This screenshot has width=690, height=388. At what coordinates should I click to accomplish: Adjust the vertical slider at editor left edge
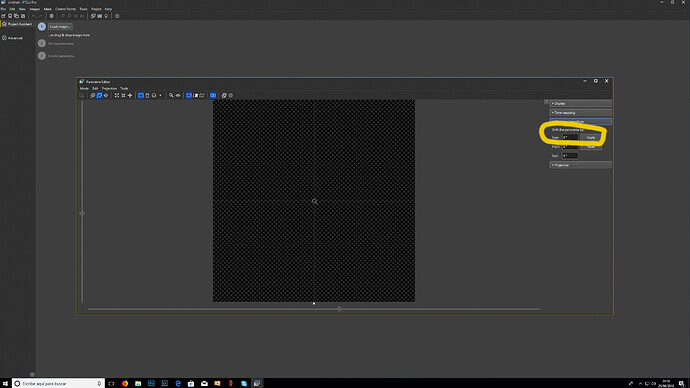(82, 213)
